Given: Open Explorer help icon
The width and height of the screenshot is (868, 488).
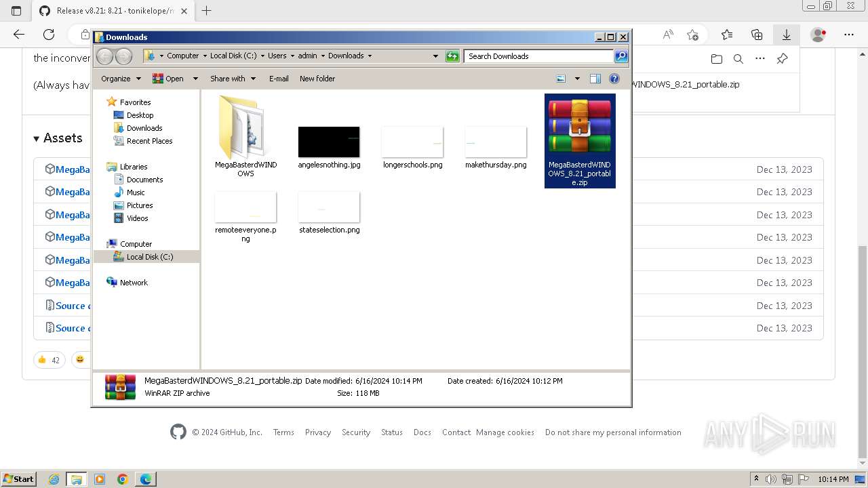Looking at the screenshot, I should [x=614, y=79].
